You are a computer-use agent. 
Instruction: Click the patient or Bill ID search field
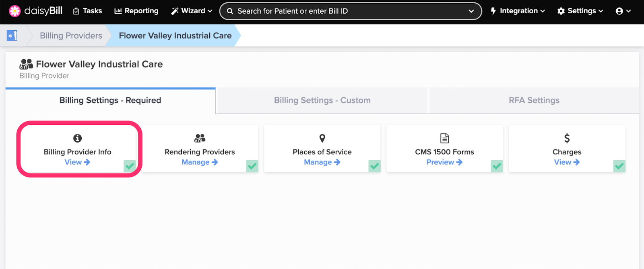(x=350, y=11)
